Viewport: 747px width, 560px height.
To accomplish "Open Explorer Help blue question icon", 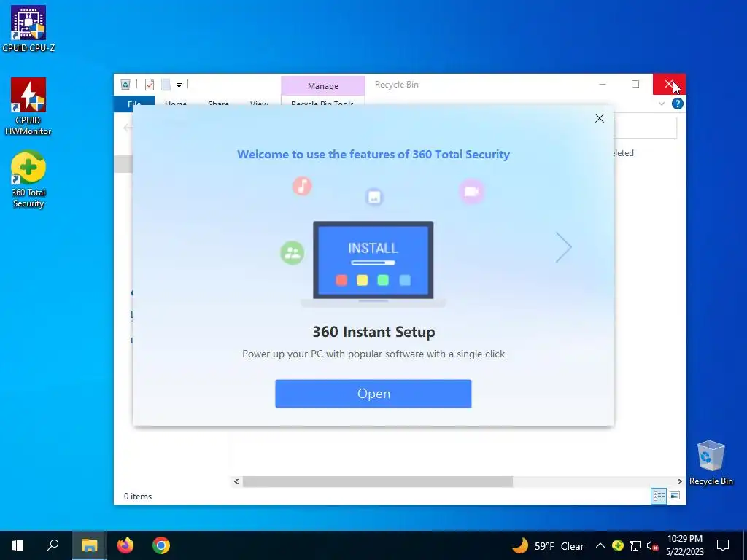I will click(677, 104).
